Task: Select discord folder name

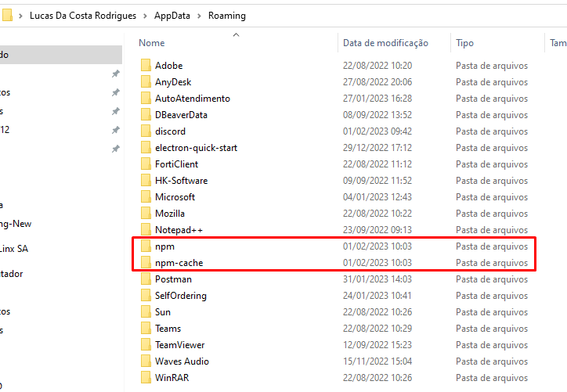Action: click(170, 131)
